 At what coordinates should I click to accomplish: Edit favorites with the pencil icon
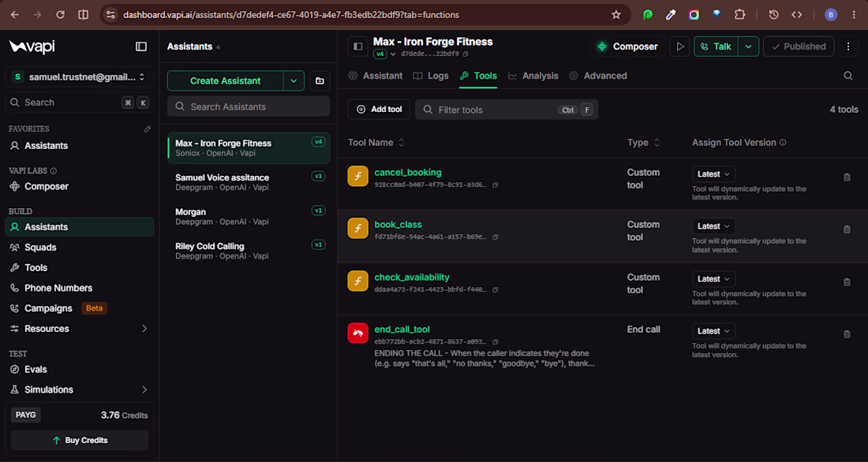pyautogui.click(x=148, y=129)
